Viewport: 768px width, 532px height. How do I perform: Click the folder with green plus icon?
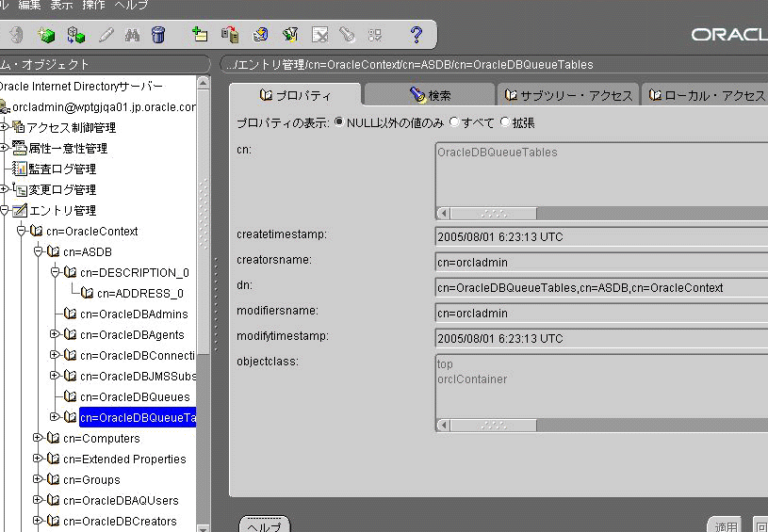pos(200,34)
